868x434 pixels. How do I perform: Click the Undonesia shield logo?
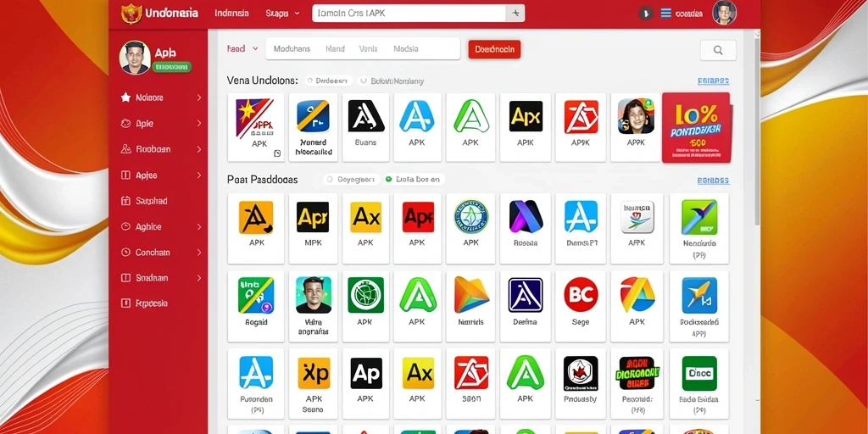coord(131,14)
